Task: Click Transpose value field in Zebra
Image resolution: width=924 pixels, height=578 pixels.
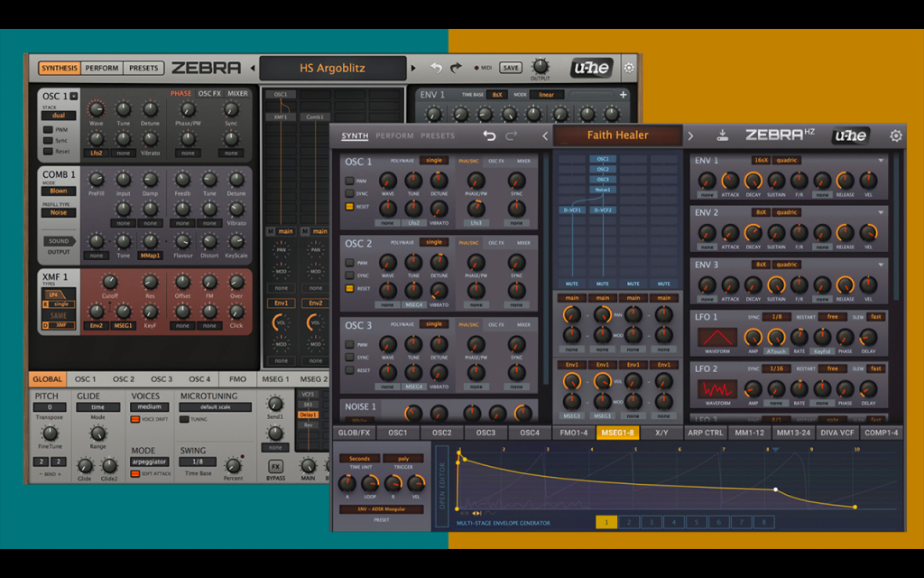Action: 50,407
